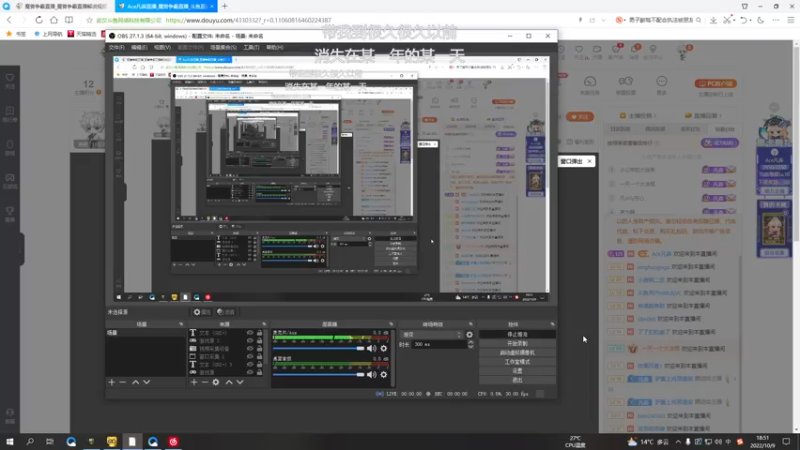The image size is (800, 450).
Task: Pop out the Scenes dock panel
Action: click(x=181, y=324)
